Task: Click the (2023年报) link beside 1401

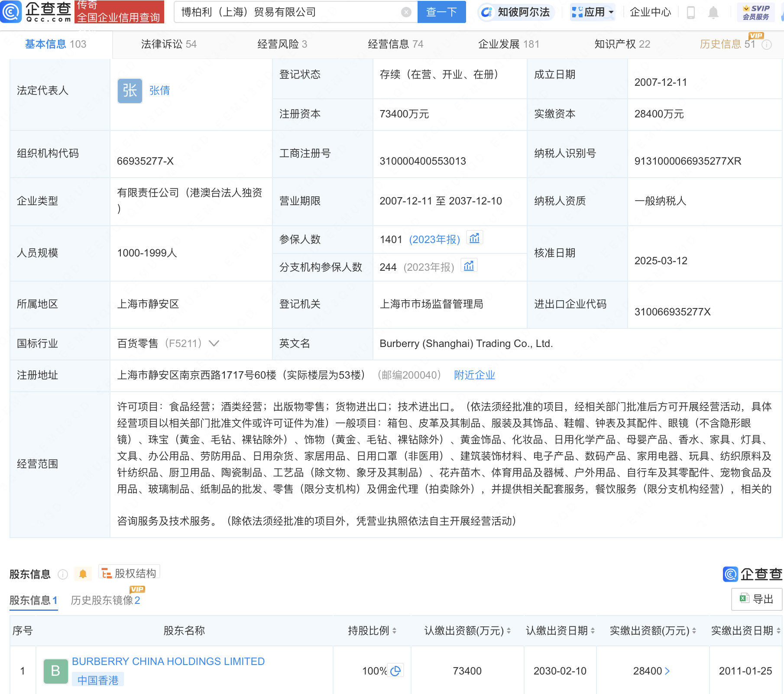Action: 434,240
